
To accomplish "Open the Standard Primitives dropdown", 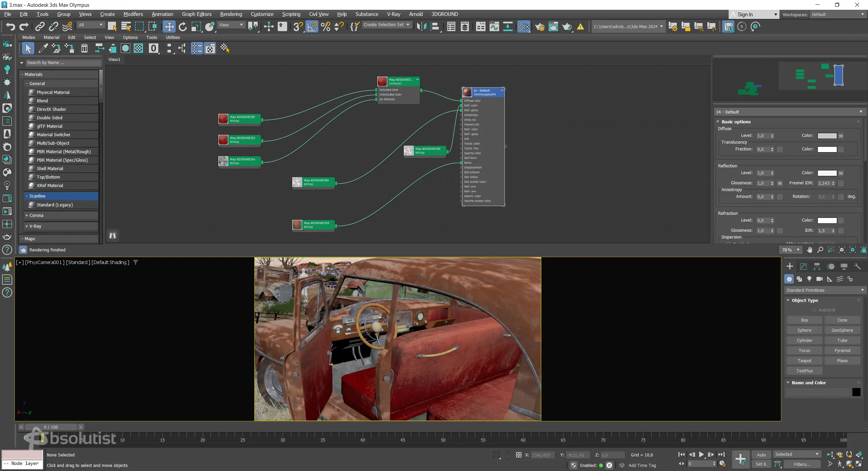I will coord(825,290).
